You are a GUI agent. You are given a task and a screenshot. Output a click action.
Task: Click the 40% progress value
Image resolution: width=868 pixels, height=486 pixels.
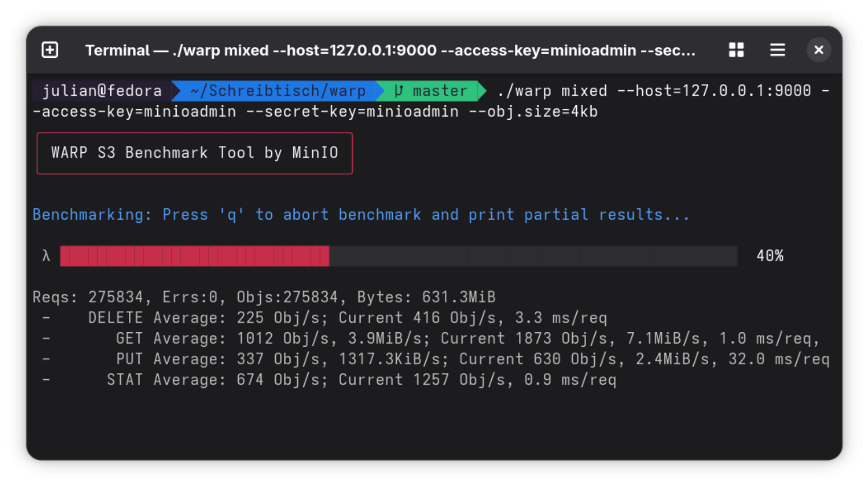pyautogui.click(x=770, y=256)
